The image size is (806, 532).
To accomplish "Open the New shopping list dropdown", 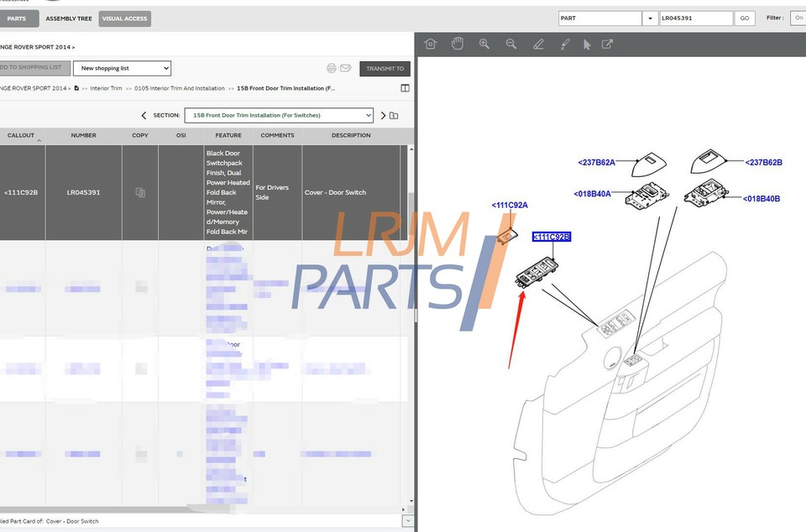I will (x=122, y=68).
